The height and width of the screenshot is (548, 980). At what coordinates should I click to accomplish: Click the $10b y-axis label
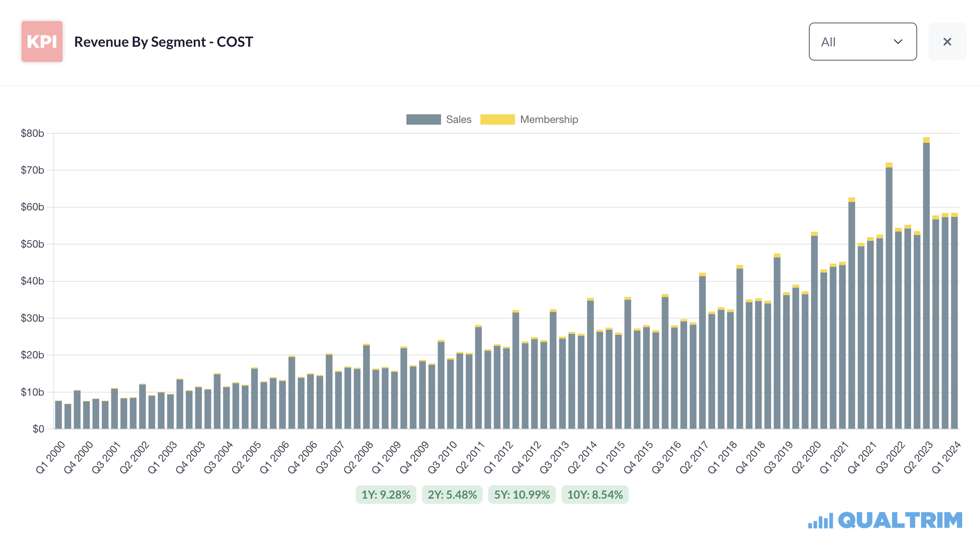(x=32, y=392)
